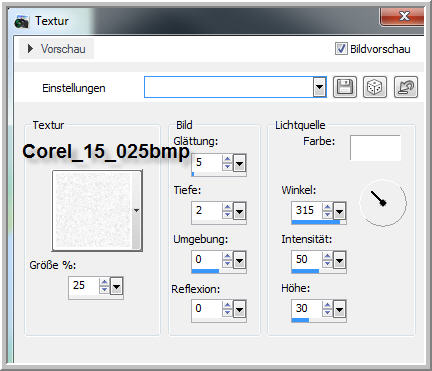The image size is (432, 371).
Task: Increase the Umgebung value with up spinner
Action: coord(227,256)
